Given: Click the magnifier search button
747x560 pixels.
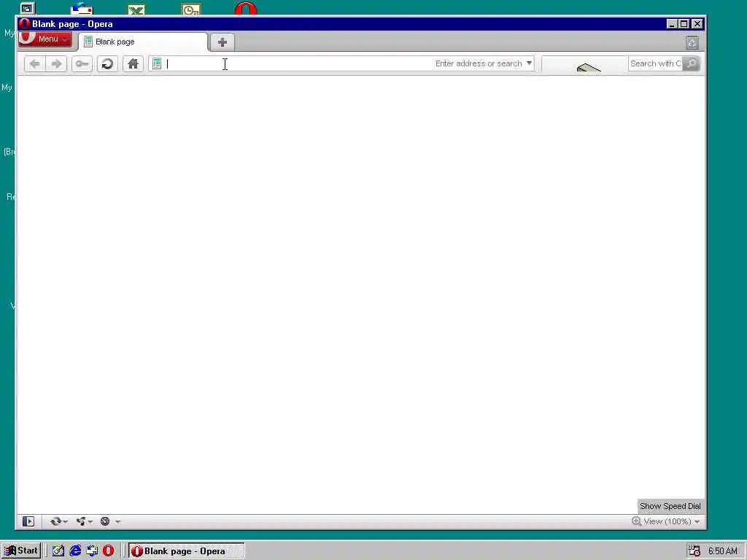Looking at the screenshot, I should pos(692,63).
